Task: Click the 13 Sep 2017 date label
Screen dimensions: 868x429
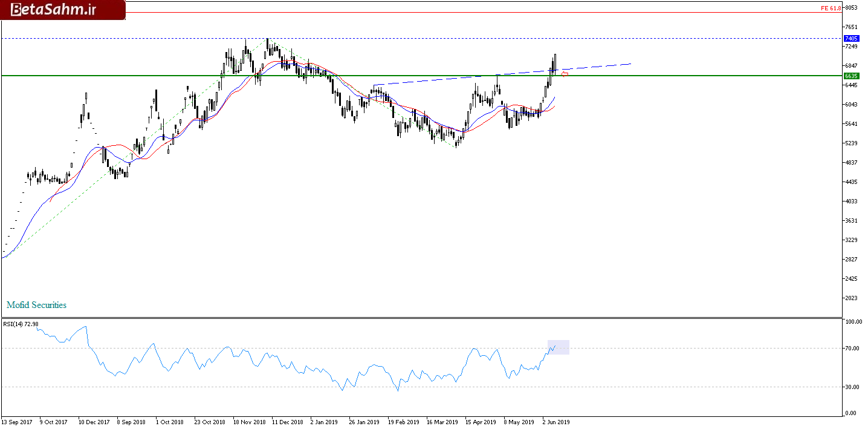Action: (18, 422)
